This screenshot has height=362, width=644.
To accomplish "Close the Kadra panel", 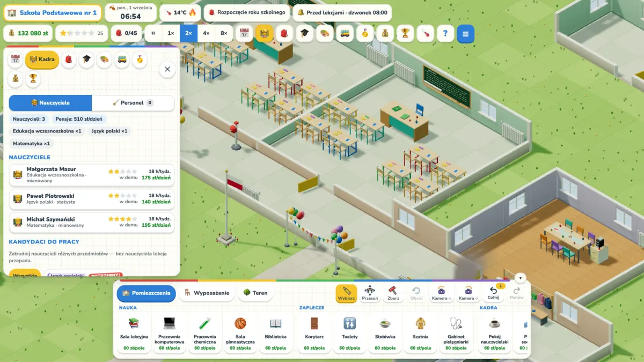I will (167, 69).
